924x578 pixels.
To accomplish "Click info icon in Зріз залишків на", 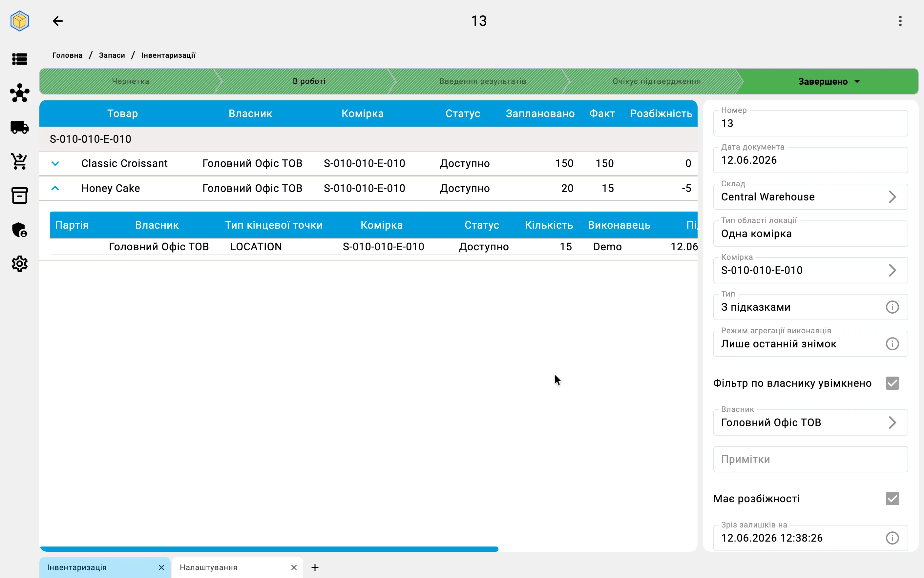I will [892, 538].
